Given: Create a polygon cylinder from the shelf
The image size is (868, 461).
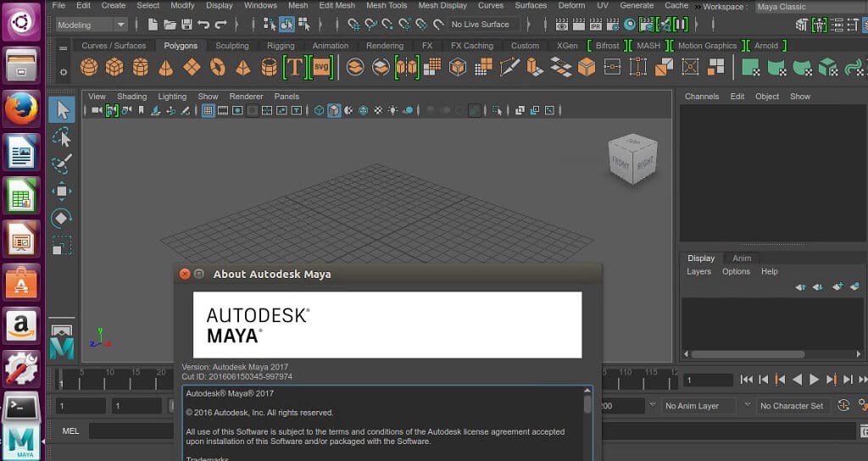Looking at the screenshot, I should (141, 68).
